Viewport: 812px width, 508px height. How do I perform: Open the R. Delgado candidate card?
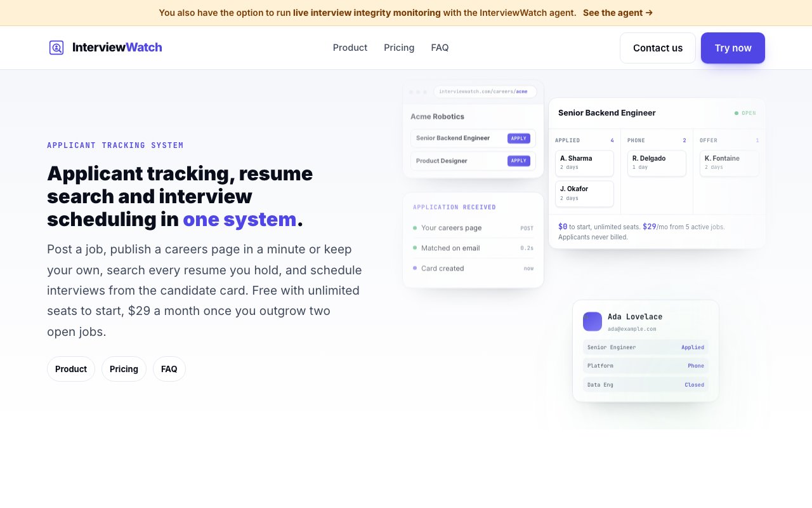(657, 163)
